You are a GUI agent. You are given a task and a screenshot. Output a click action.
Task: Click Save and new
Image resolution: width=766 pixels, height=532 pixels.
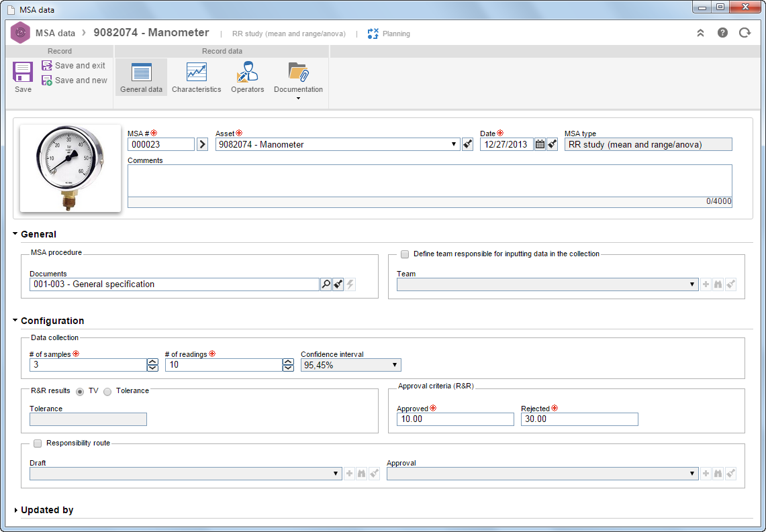point(75,81)
